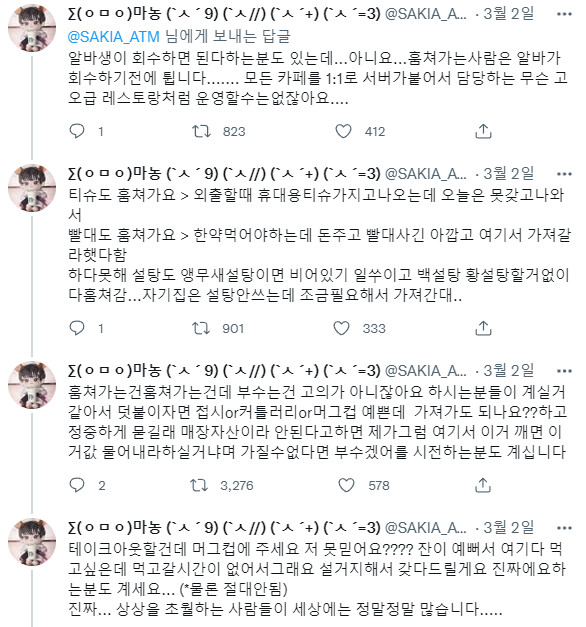Like the tweet with 578 likes
Image resolution: width=586 pixels, height=627 pixels.
coord(346,485)
